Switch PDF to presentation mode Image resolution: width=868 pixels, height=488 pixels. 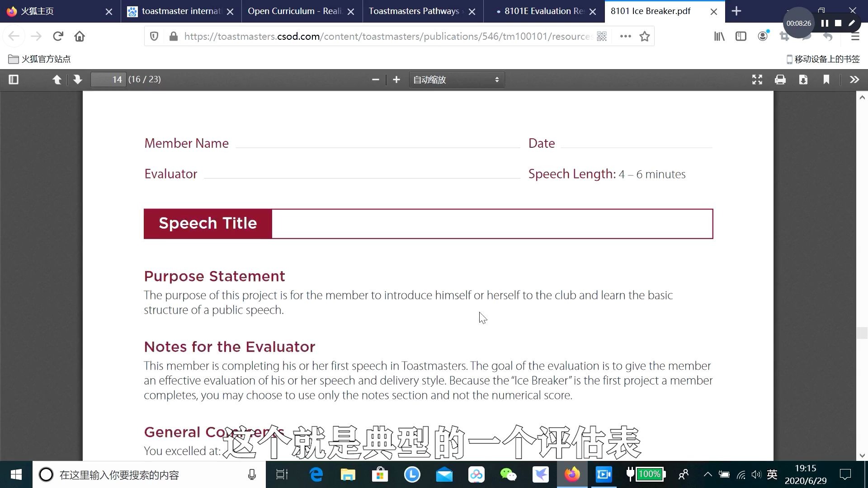tap(757, 80)
